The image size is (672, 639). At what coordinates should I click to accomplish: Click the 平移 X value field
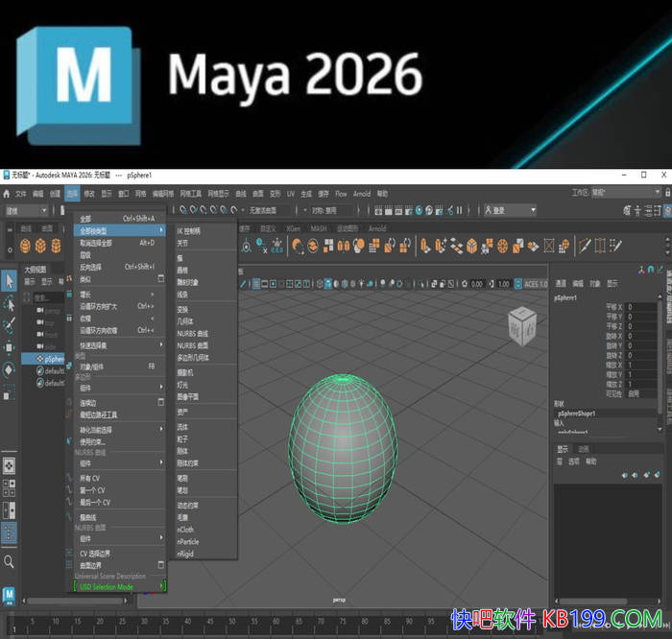(x=641, y=307)
